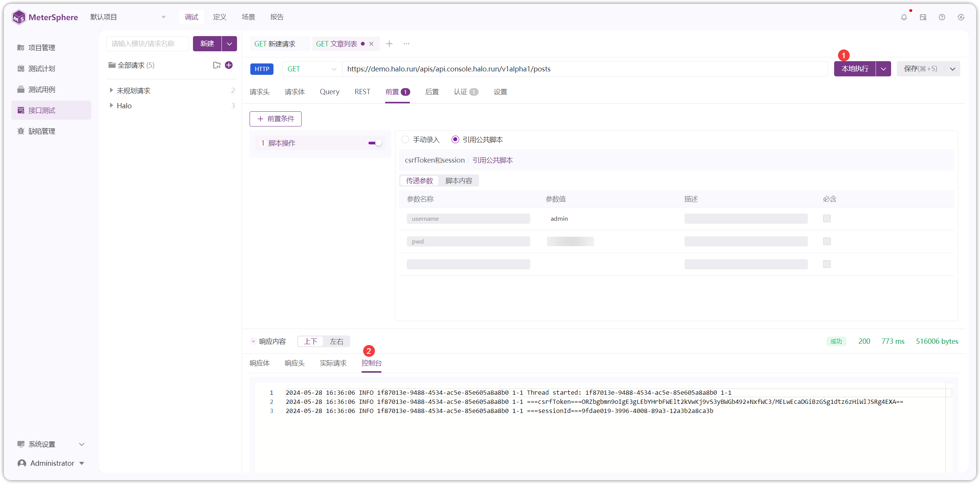
Task: Switch to the 后置 tab
Action: pos(432,92)
